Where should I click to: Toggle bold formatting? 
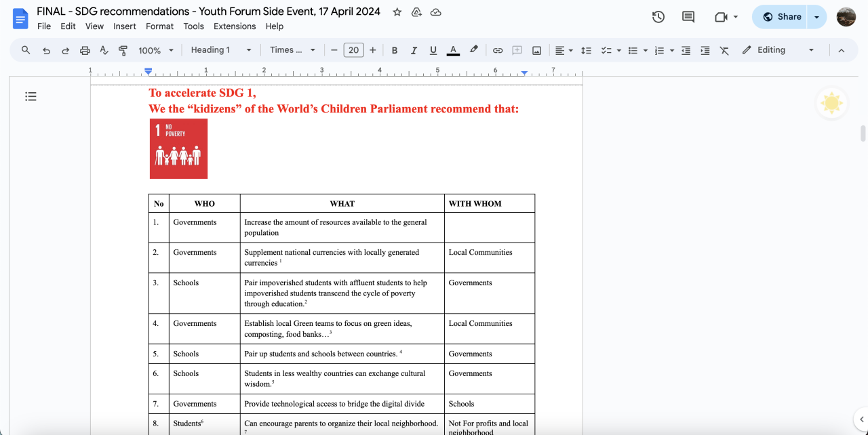click(x=395, y=50)
